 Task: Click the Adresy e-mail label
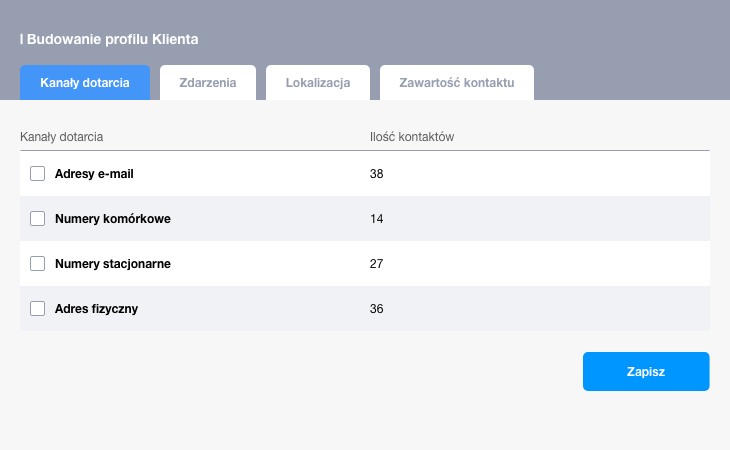coord(94,174)
